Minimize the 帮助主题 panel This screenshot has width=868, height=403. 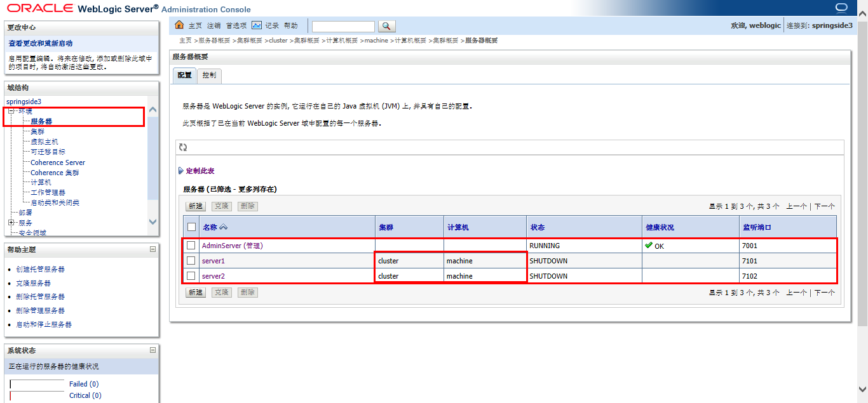[x=153, y=249]
